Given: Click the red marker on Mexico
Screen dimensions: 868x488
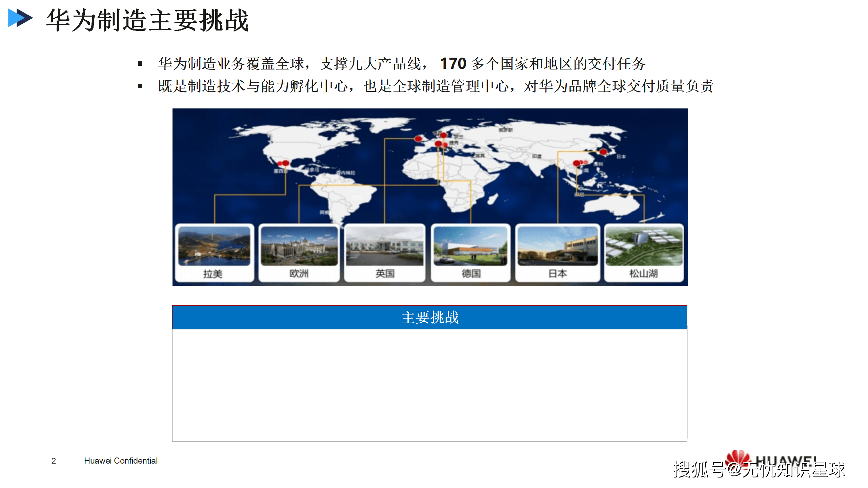Looking at the screenshot, I should (285, 163).
